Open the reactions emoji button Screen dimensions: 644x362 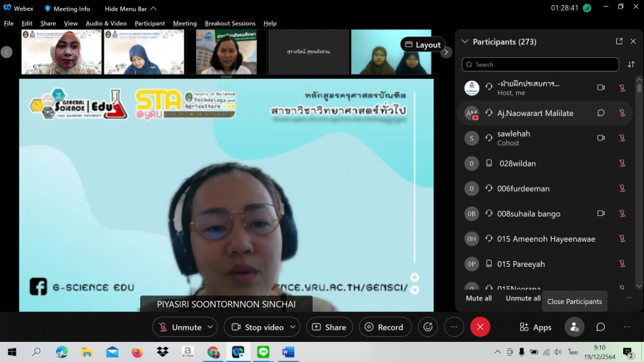point(428,327)
